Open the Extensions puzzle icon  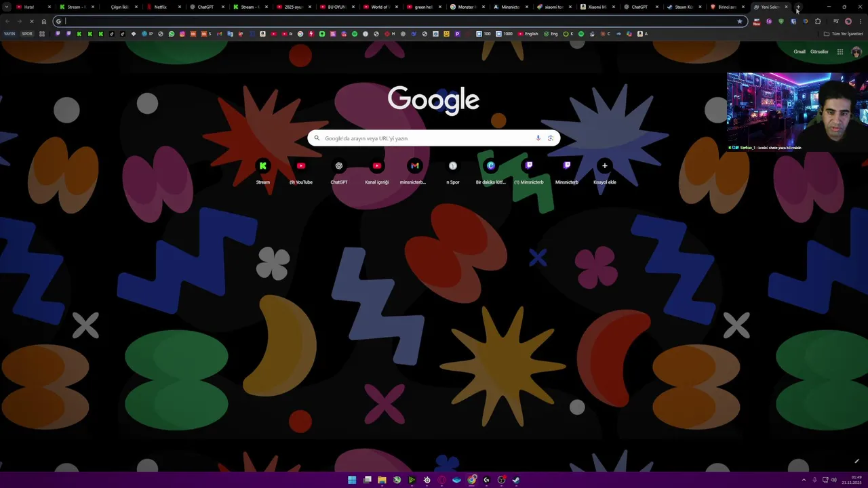click(x=818, y=21)
